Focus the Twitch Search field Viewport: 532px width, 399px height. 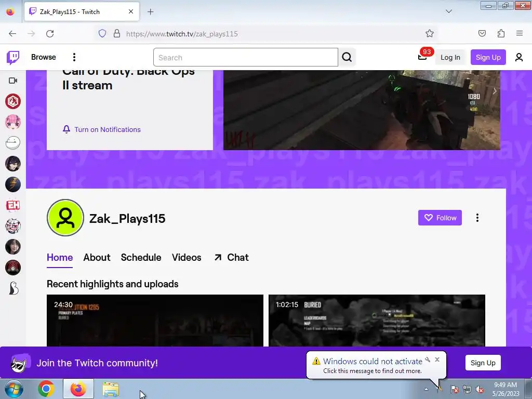245,57
